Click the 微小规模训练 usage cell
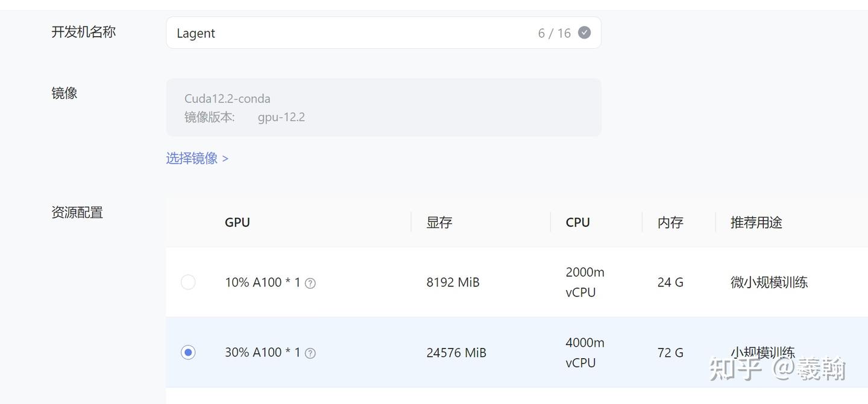The width and height of the screenshot is (868, 404). (769, 282)
